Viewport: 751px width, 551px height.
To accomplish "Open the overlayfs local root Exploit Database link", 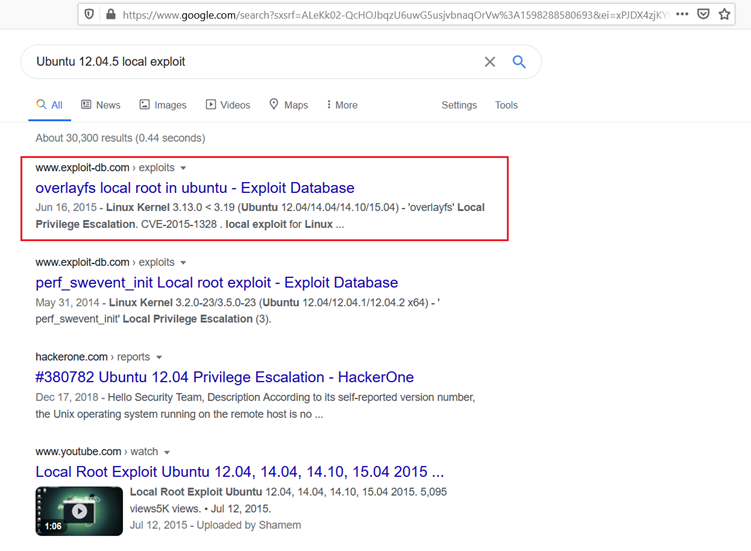I will tap(195, 188).
